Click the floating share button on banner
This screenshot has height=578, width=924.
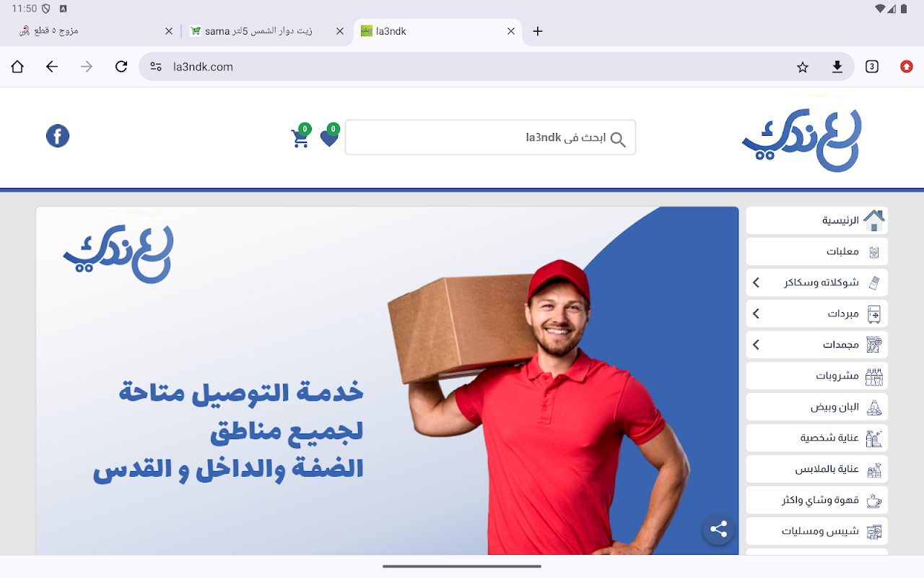718,530
